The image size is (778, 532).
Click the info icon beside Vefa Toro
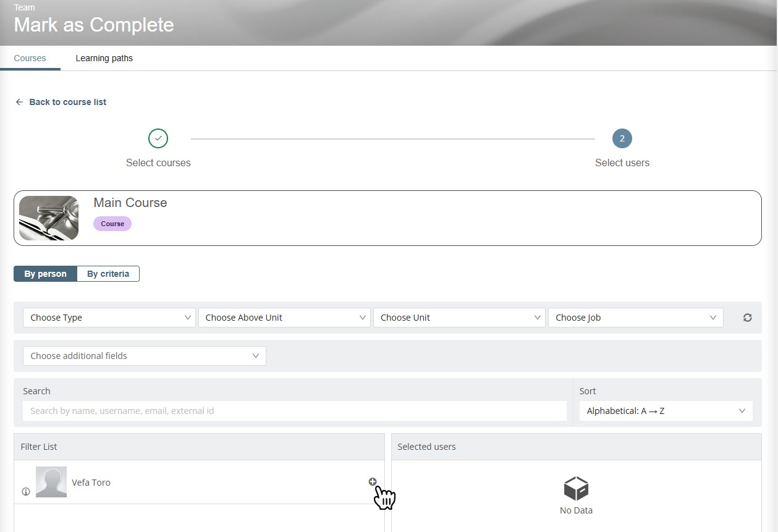pyautogui.click(x=26, y=492)
